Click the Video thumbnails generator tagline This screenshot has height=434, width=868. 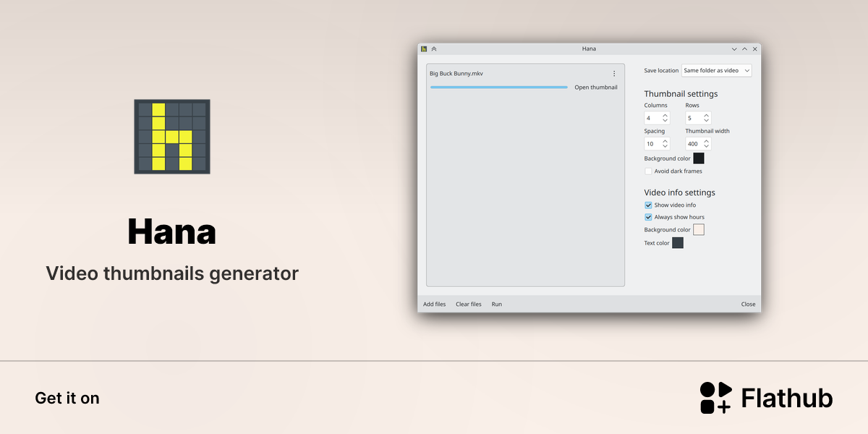point(172,273)
